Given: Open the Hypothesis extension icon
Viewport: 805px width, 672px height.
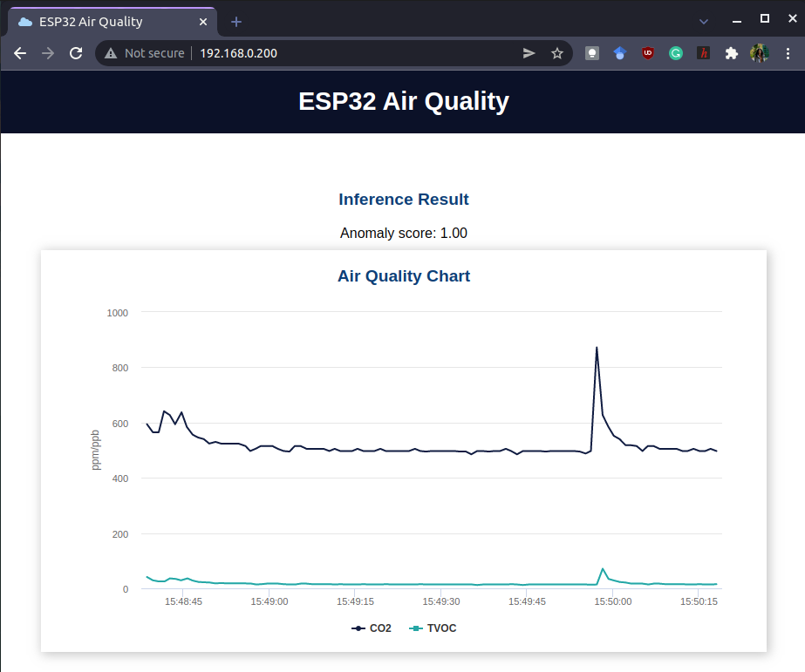Looking at the screenshot, I should tap(704, 53).
